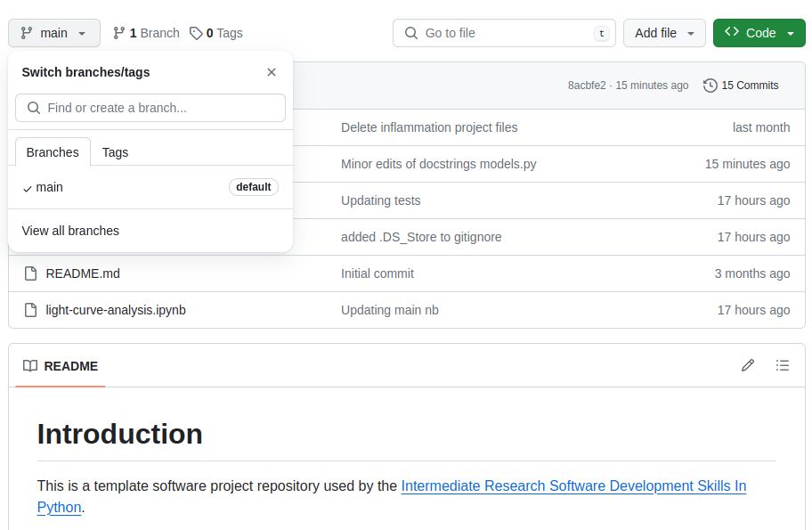This screenshot has width=812, height=530.
Task: Open the main branch selector dropdown
Action: pos(54,33)
